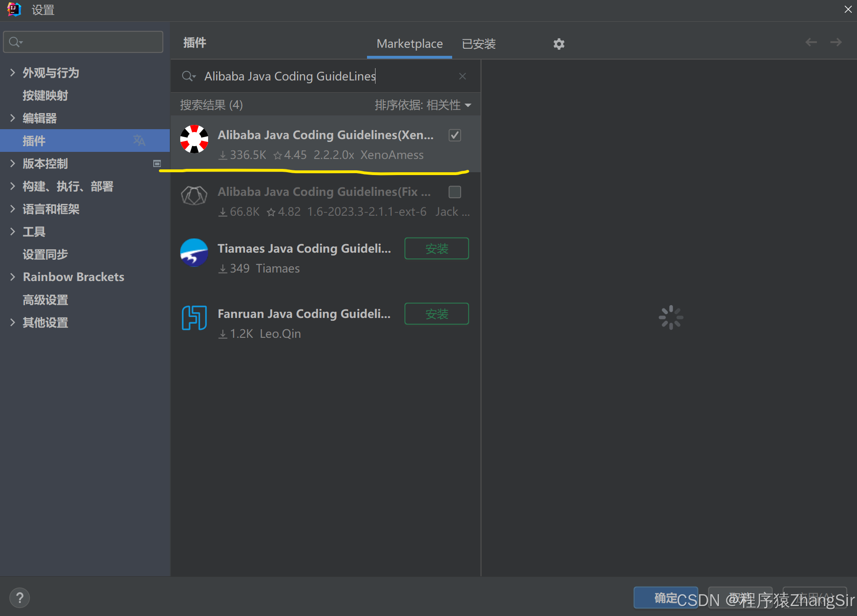
Task: Click the Alibaba Fix plugin logo icon
Action: click(194, 195)
